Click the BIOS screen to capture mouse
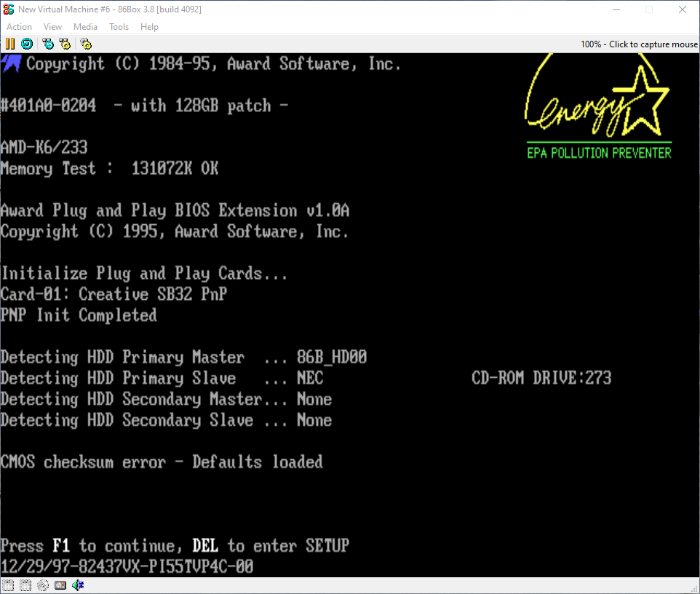This screenshot has width=700, height=594. (349, 313)
